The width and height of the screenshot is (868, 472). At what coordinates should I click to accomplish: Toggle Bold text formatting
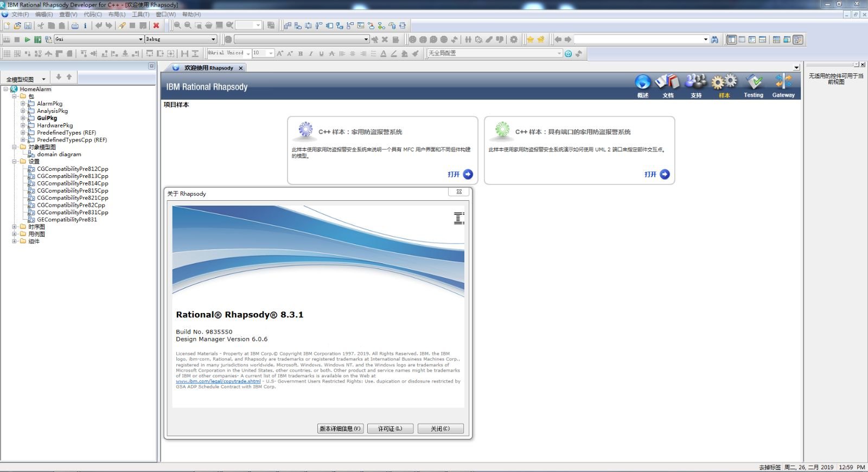[x=301, y=54]
